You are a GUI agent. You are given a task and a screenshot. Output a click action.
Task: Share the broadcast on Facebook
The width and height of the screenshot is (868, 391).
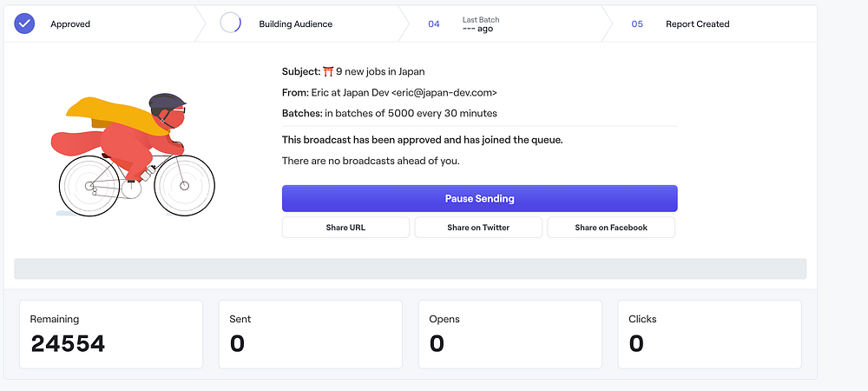(x=611, y=228)
